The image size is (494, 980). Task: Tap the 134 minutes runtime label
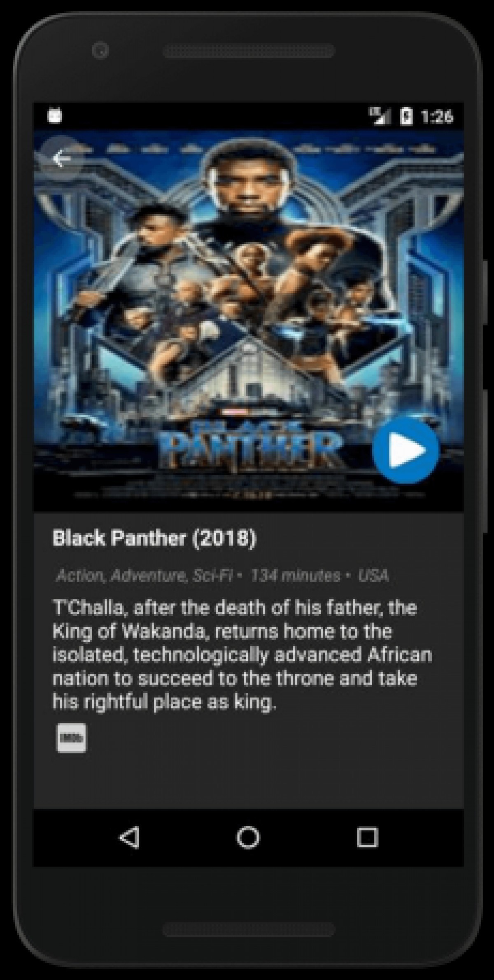296,575
